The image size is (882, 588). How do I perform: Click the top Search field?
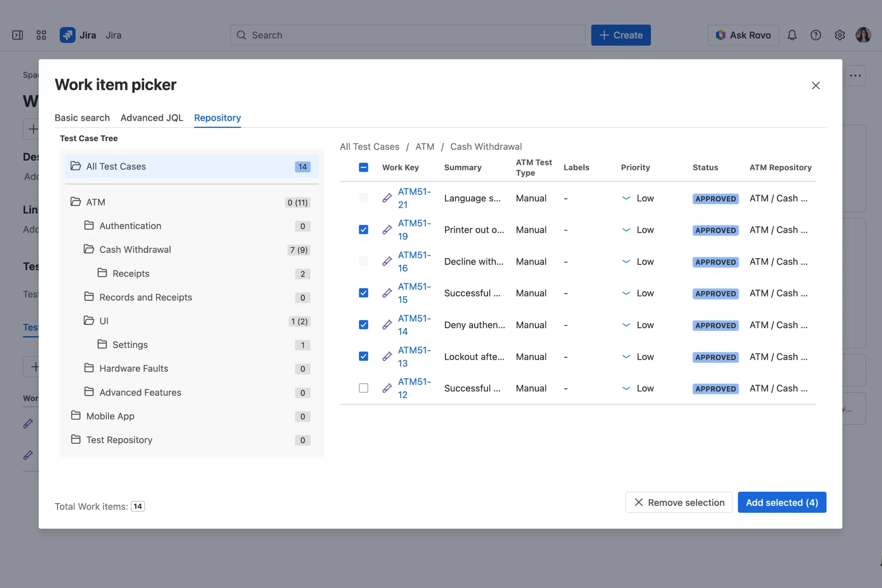(408, 35)
